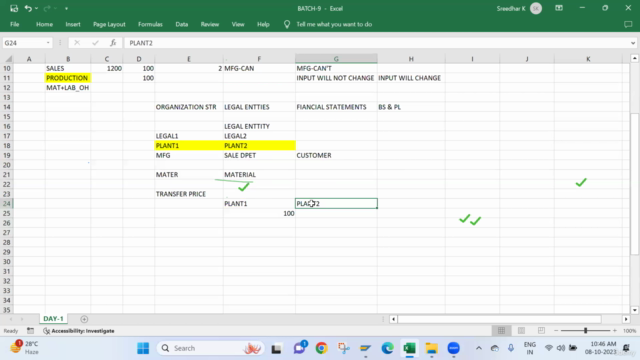640x360 pixels.
Task: Select the yellow PLANT1 cell in row 18
Action: [x=189, y=146]
